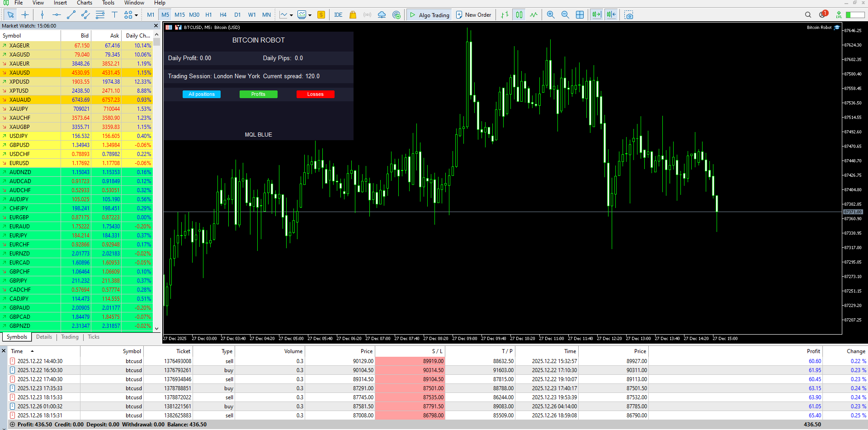This screenshot has width=868, height=430.
Task: Zoom in on the chart
Action: 551,15
